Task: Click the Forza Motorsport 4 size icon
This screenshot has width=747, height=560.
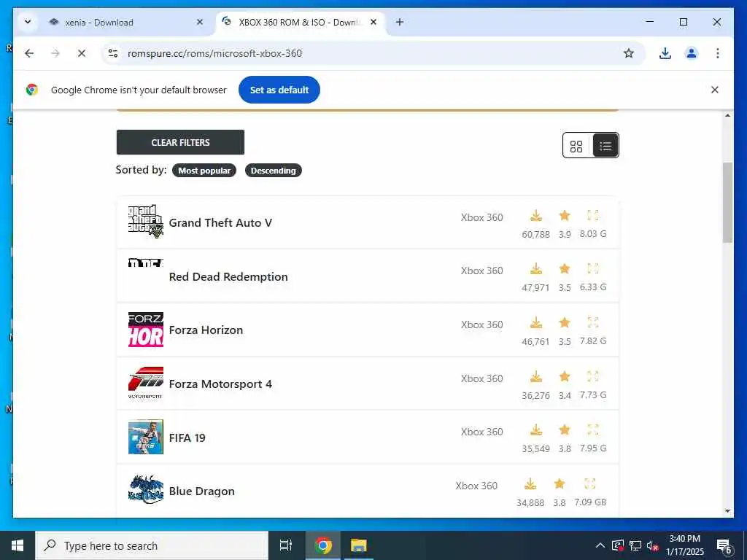Action: 592,377
